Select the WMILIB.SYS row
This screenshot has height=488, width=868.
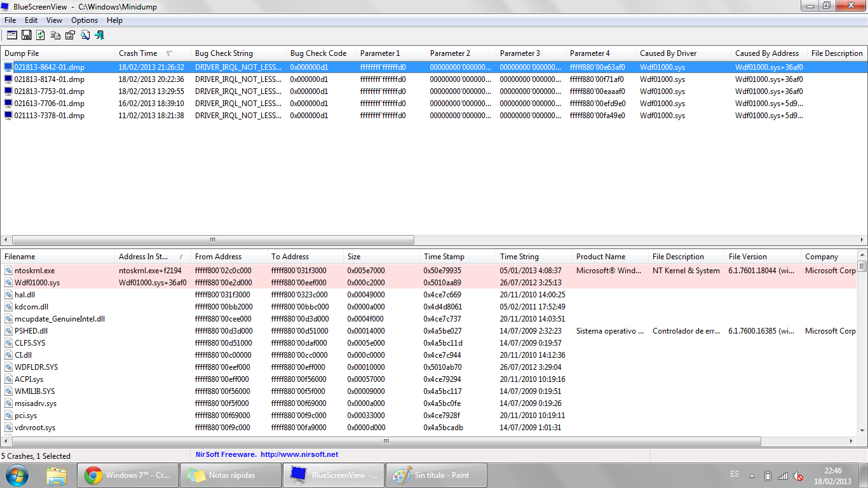tap(429, 391)
